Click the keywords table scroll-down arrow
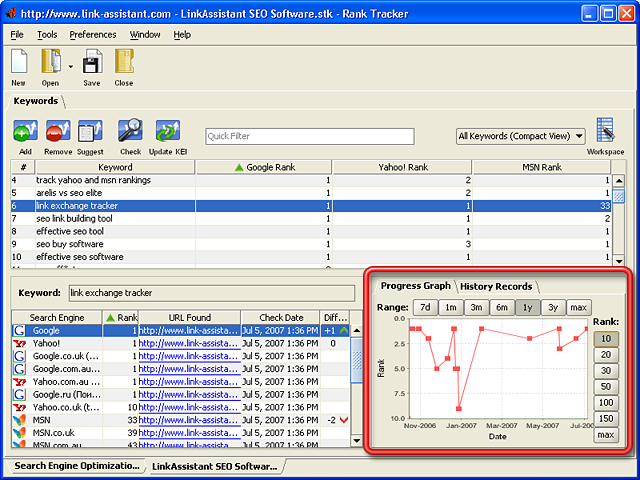The width and height of the screenshot is (640, 480). tap(619, 261)
